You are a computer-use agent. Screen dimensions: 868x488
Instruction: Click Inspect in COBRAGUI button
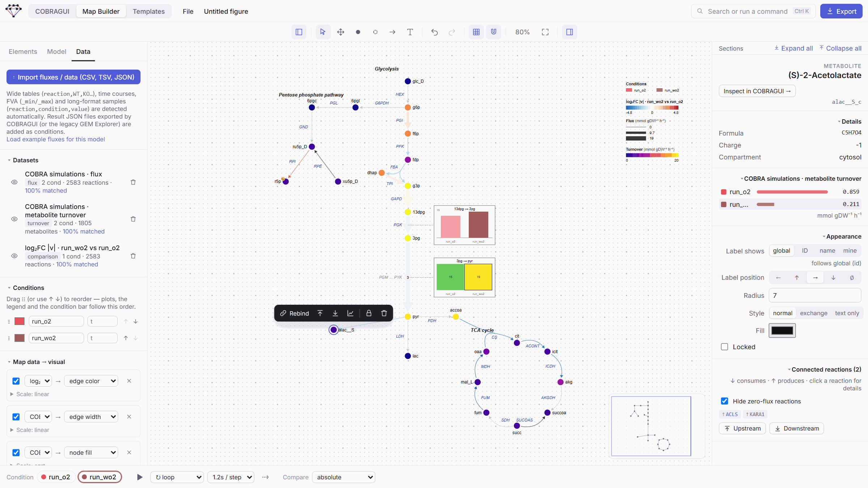coord(757,91)
